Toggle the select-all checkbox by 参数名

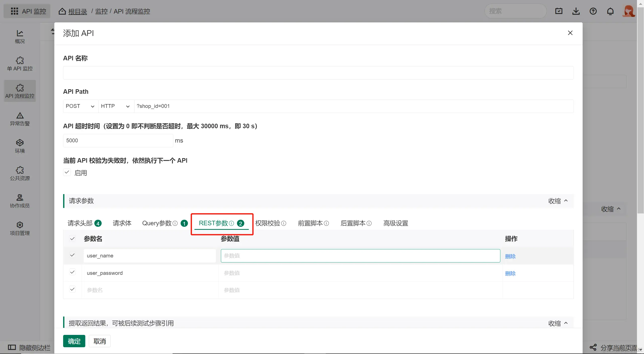(72, 239)
